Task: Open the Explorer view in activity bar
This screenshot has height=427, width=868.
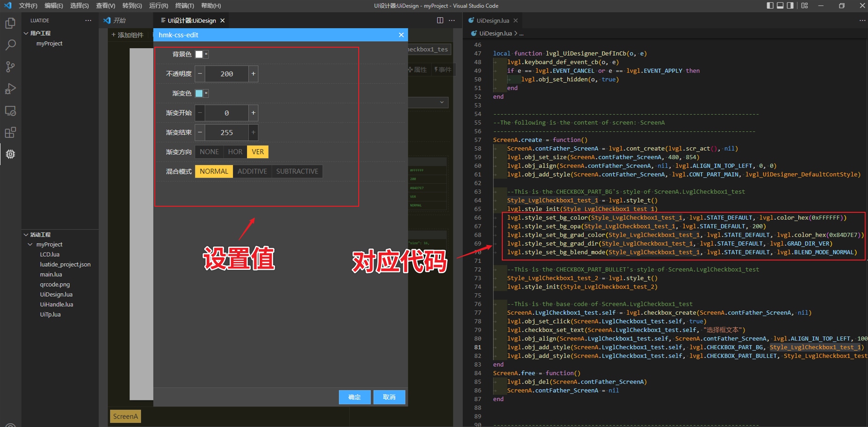Action: point(10,23)
